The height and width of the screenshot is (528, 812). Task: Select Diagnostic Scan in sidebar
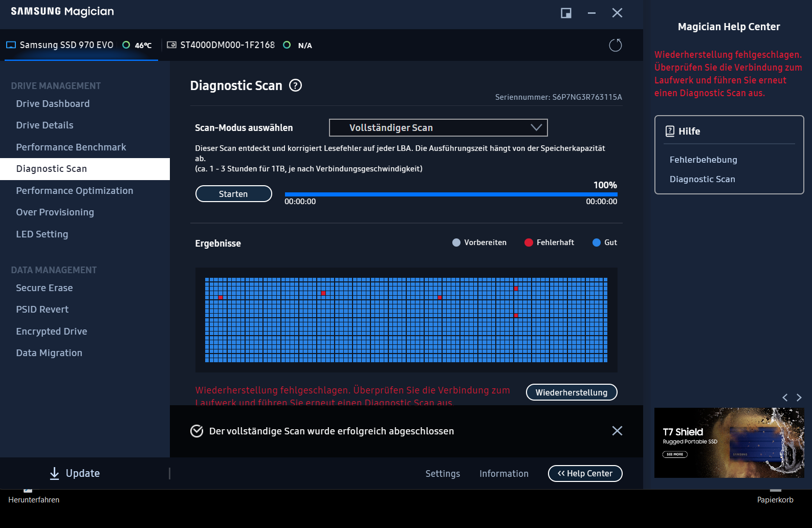pos(85,169)
